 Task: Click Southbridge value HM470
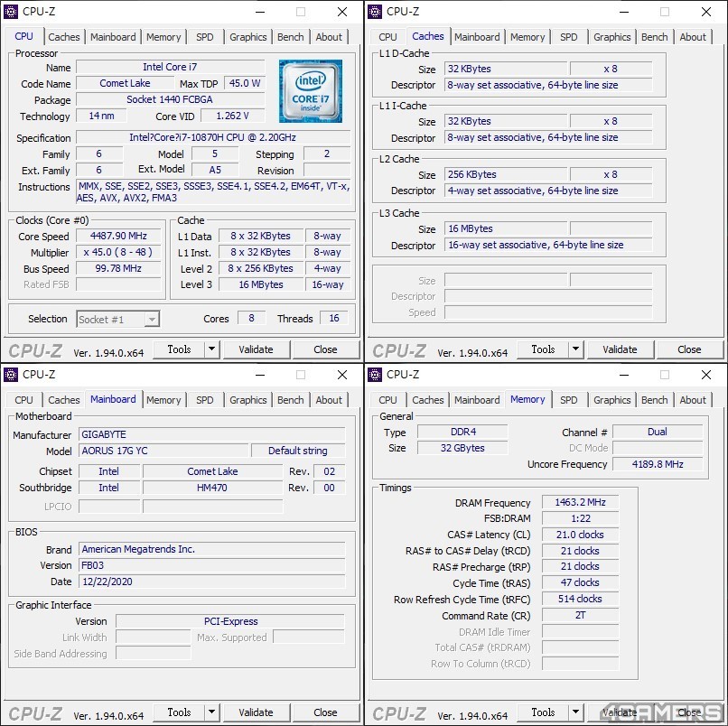point(212,488)
